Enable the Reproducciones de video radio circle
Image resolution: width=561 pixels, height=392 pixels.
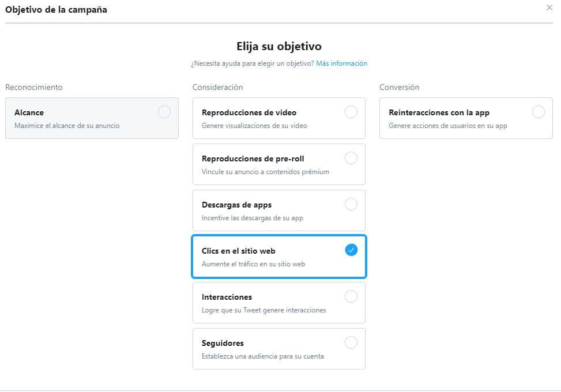click(x=351, y=112)
